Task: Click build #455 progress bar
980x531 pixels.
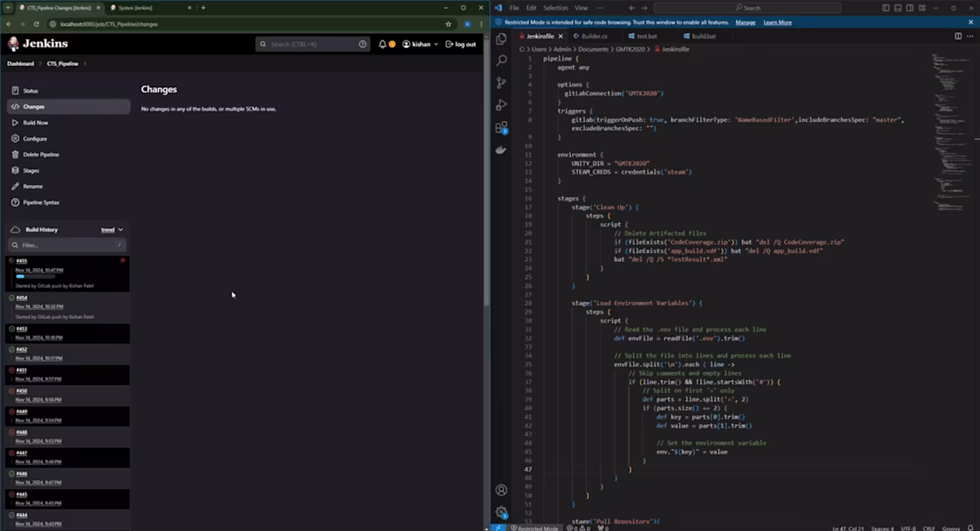Action: pyautogui.click(x=35, y=276)
